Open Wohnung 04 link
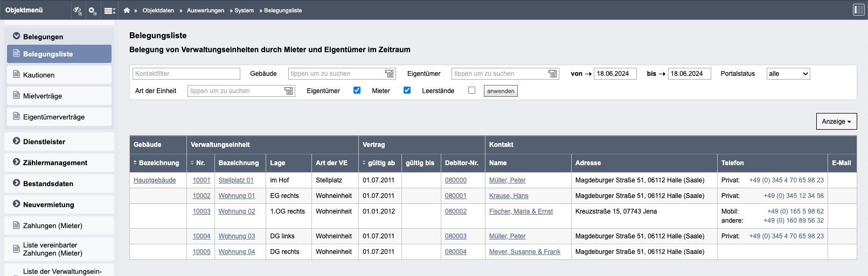 point(237,252)
